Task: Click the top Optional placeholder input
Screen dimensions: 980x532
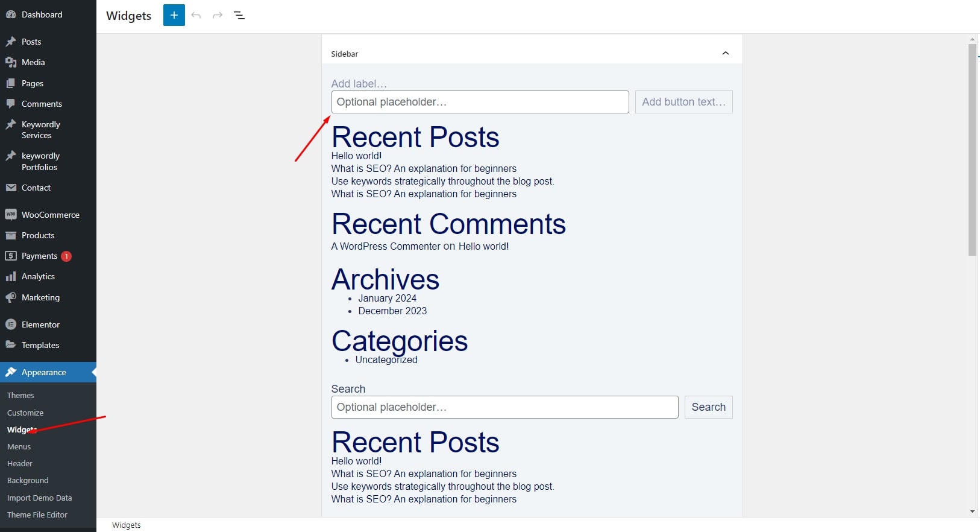Action: pyautogui.click(x=480, y=102)
